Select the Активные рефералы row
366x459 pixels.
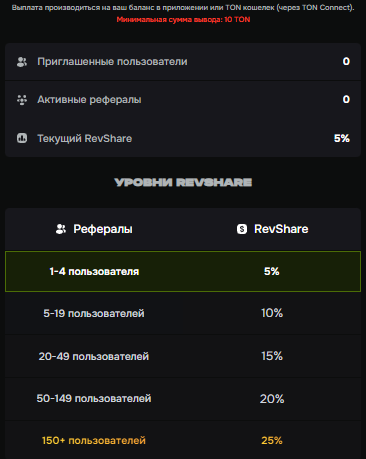(183, 100)
